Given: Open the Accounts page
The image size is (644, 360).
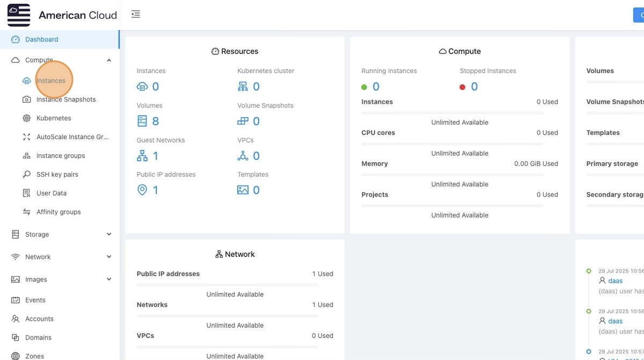Looking at the screenshot, I should click(39, 319).
